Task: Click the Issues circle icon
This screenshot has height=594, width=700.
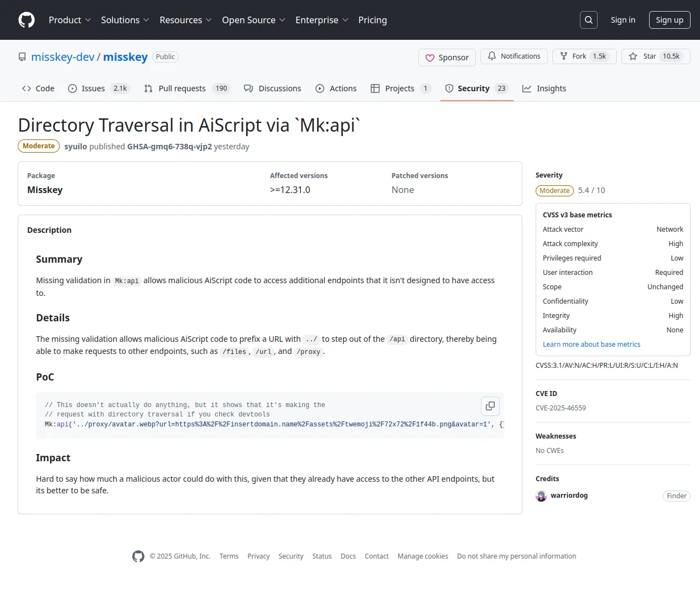Action: 72,88
